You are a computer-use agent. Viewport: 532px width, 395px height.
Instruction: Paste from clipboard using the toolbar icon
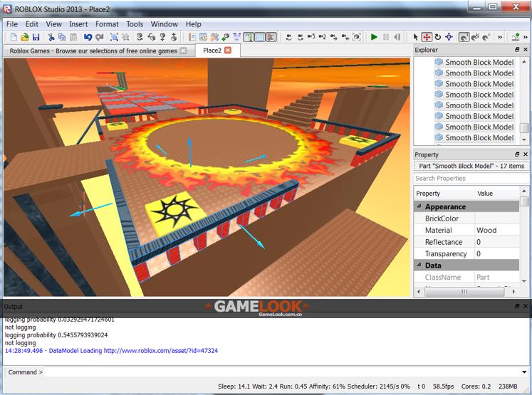coord(73,37)
